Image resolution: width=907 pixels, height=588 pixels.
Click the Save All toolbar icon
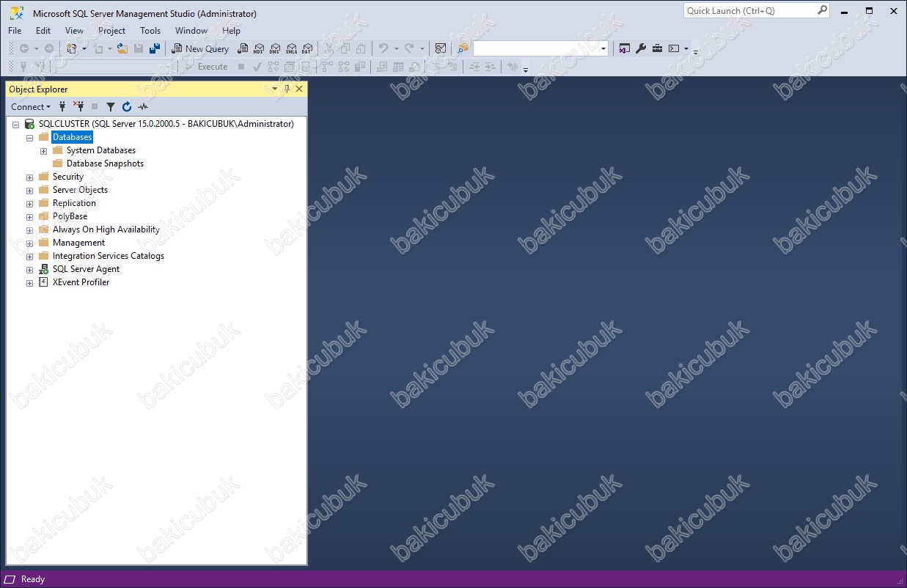155,48
